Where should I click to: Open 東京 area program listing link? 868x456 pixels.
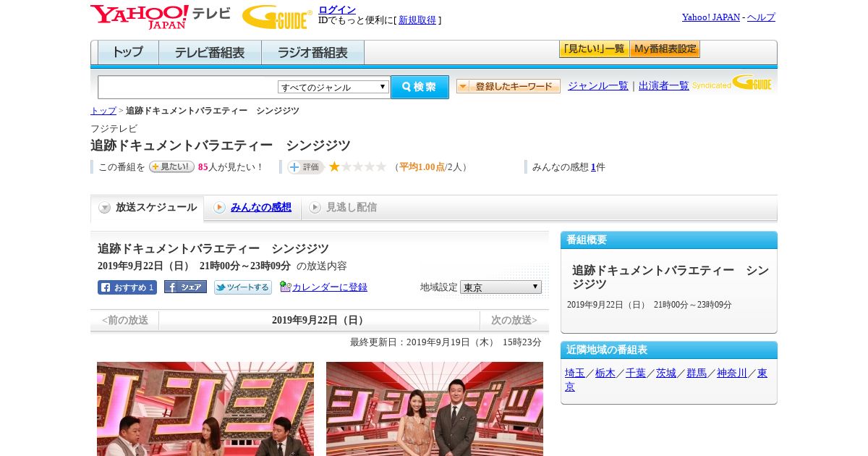pos(762,373)
